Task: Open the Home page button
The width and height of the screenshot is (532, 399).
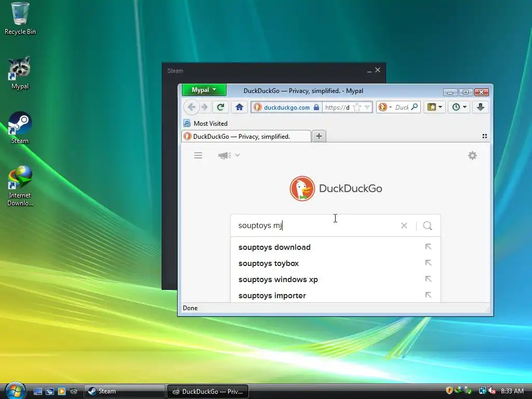Action: (x=239, y=107)
